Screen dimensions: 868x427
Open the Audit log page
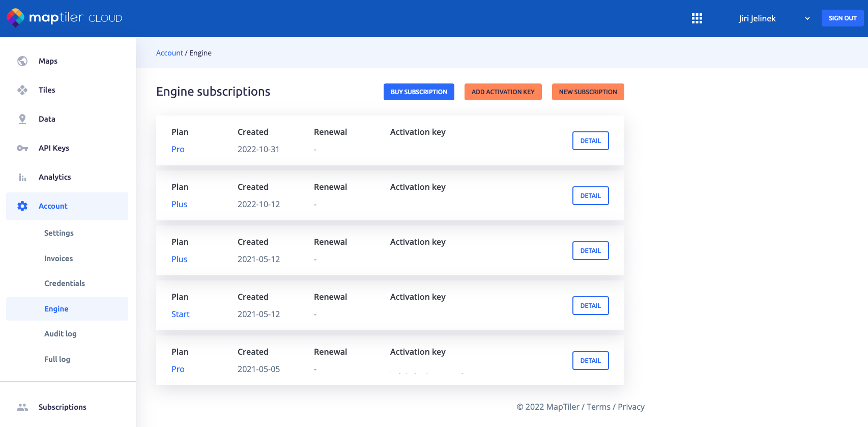(x=60, y=334)
